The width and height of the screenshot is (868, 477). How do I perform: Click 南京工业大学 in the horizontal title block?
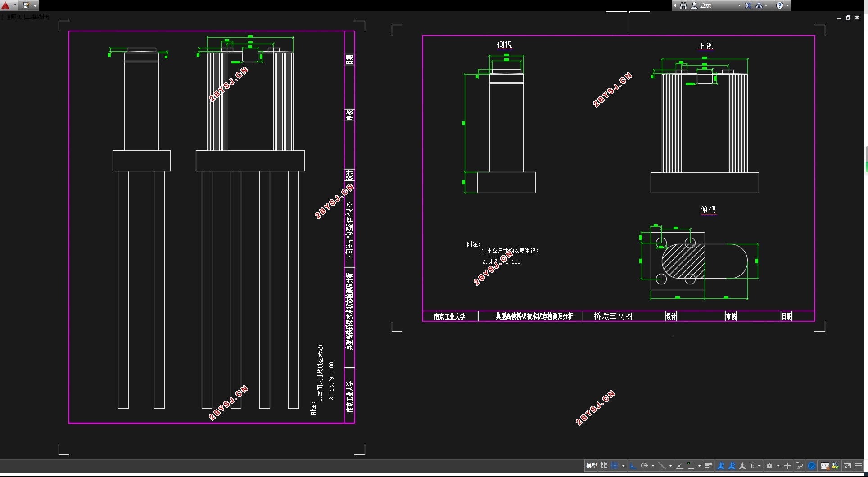pos(449,316)
